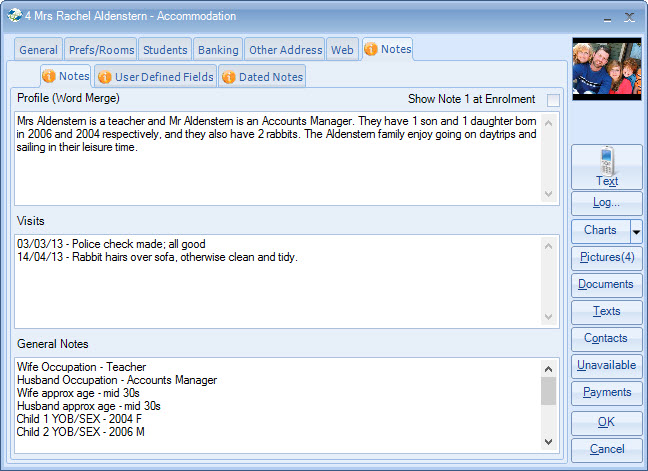Enable Show Note 1 at Enrolment checkbox
648x471 pixels.
coord(553,100)
